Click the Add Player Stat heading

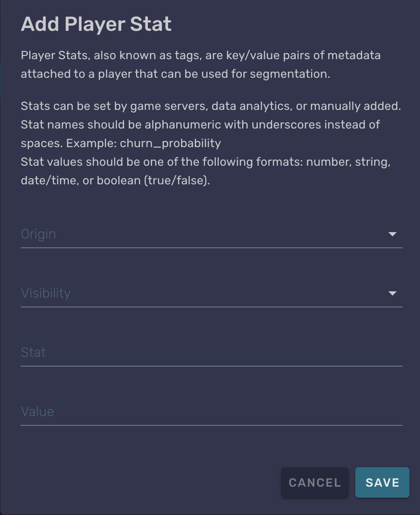96,24
